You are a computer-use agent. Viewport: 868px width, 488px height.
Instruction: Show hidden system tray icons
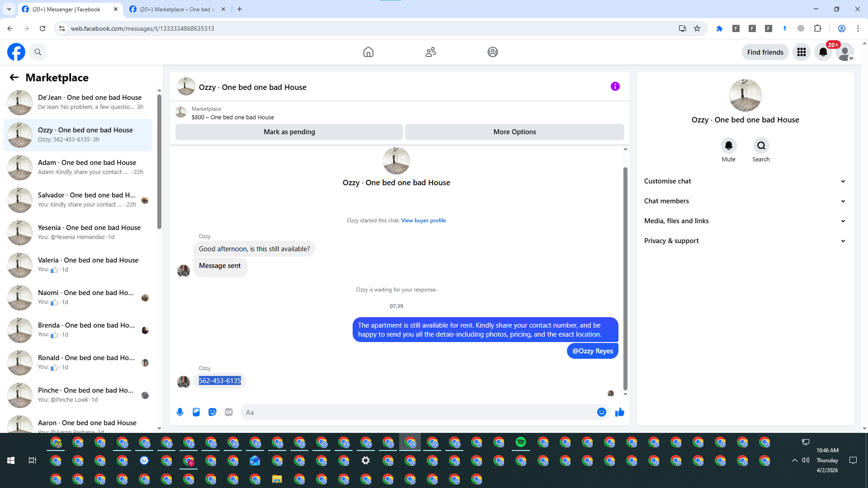[794, 460]
